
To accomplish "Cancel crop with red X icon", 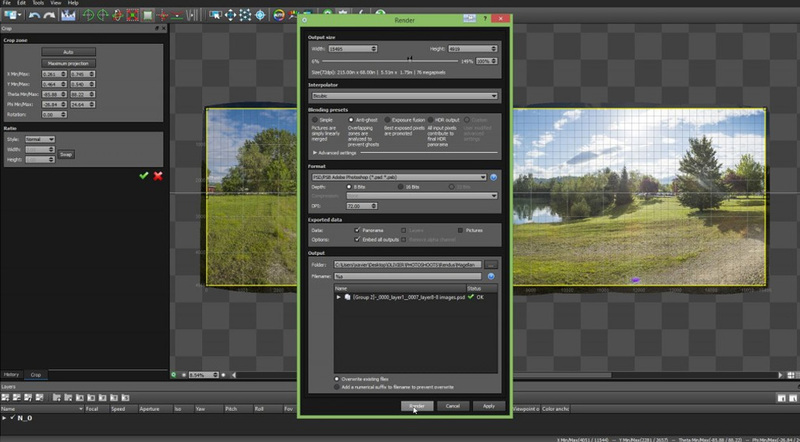I will (158, 176).
